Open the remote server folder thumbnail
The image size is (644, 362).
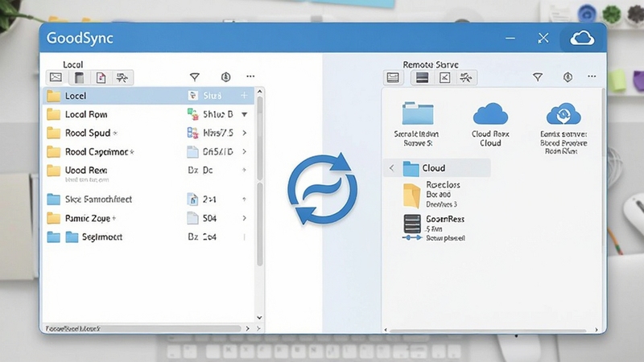418,113
